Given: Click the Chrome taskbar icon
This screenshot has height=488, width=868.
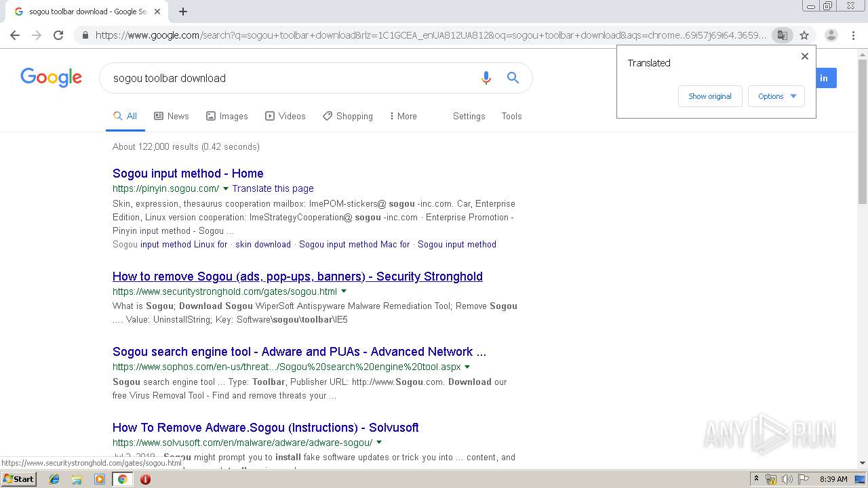Looking at the screenshot, I should pyautogui.click(x=122, y=479).
